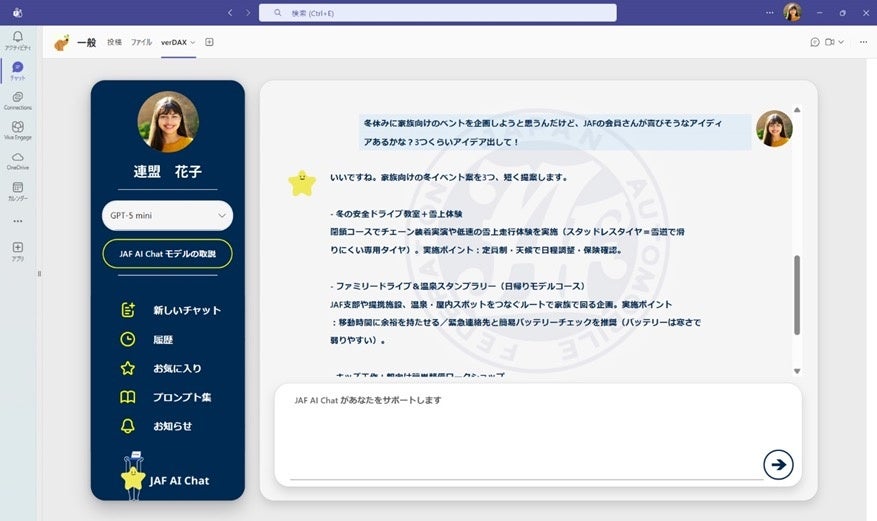877x521 pixels.
Task: Open Calendar icon in Teams sidebar
Action: [x=18, y=191]
